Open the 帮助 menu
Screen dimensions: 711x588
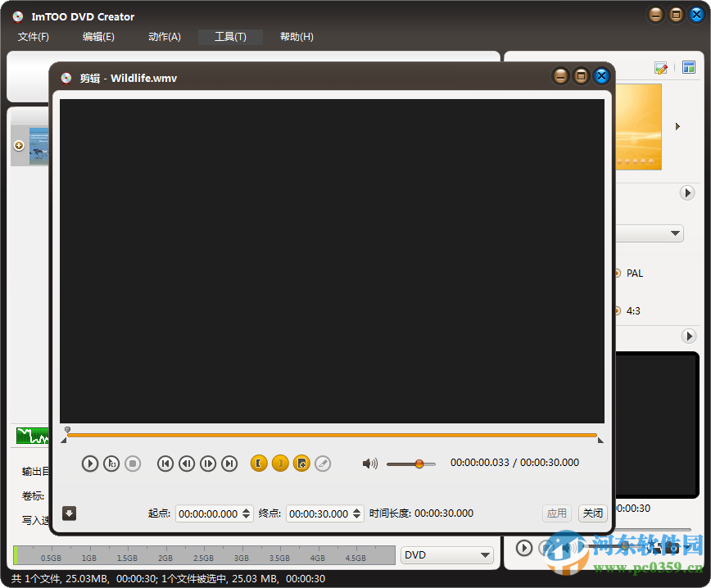(x=297, y=36)
